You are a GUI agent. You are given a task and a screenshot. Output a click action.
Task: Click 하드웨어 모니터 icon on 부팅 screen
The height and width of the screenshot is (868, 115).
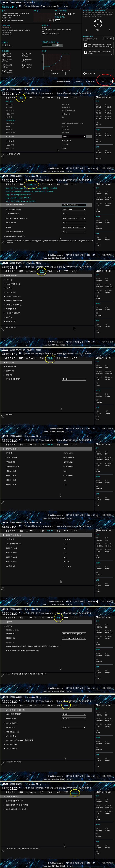tap(96, 617)
